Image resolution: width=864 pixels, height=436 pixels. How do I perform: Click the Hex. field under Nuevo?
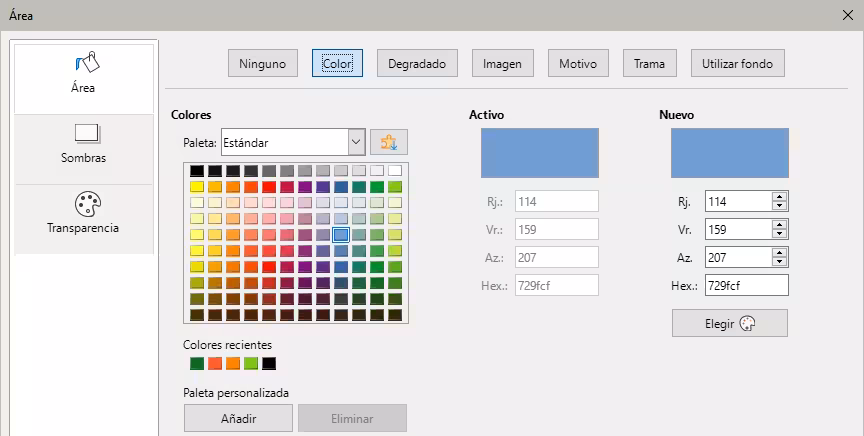pyautogui.click(x=747, y=286)
